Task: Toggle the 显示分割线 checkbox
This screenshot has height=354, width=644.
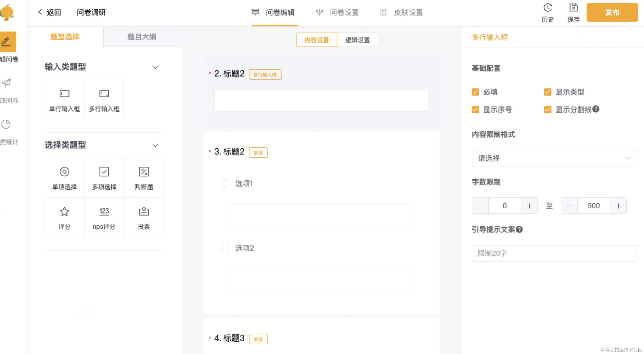Action: 548,110
